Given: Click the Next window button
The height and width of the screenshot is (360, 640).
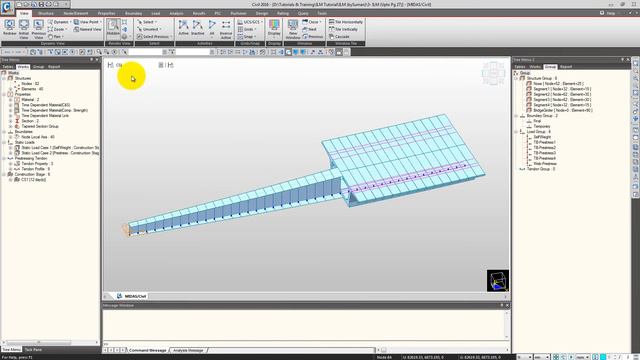Looking at the screenshot, I should [x=309, y=29].
